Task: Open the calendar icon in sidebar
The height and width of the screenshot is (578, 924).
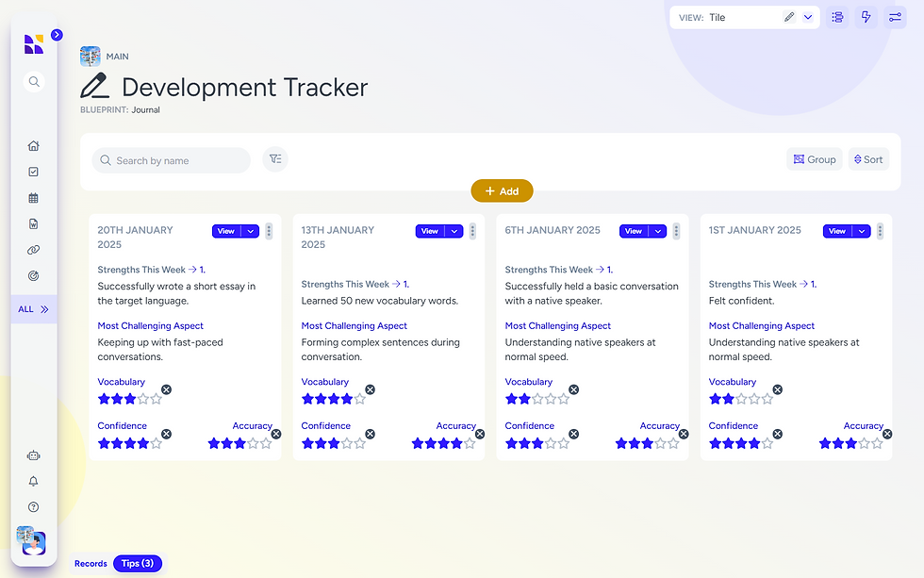Action: point(34,198)
